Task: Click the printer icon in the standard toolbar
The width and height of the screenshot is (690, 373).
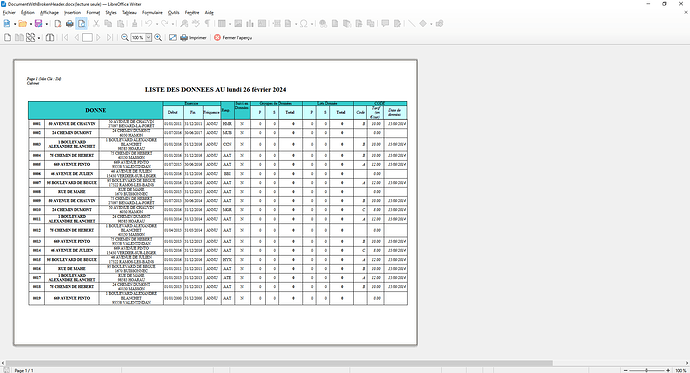Action: [70, 24]
